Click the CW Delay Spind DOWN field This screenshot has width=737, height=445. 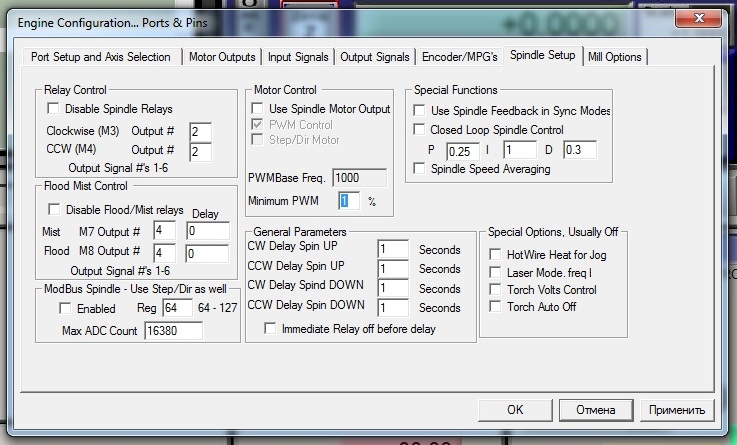(x=393, y=288)
